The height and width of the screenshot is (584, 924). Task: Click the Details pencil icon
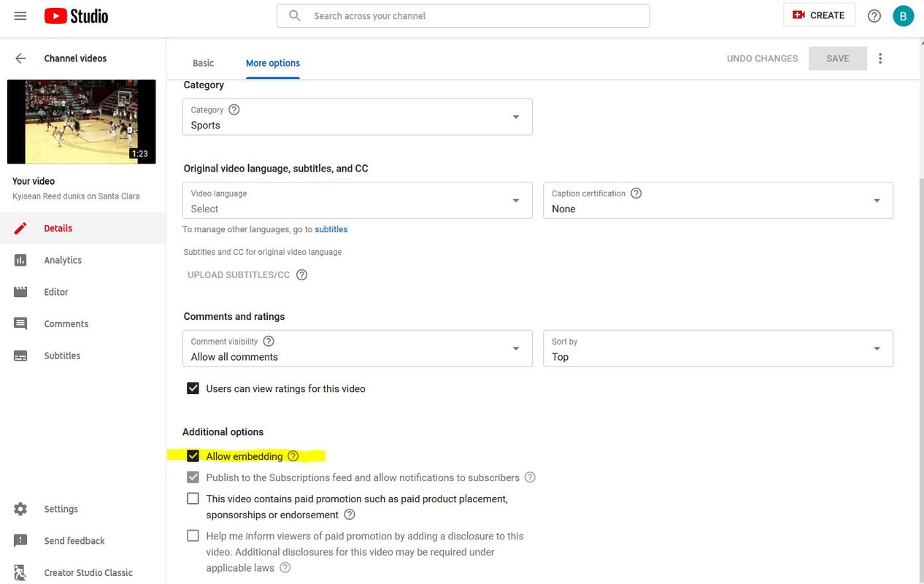click(x=20, y=228)
